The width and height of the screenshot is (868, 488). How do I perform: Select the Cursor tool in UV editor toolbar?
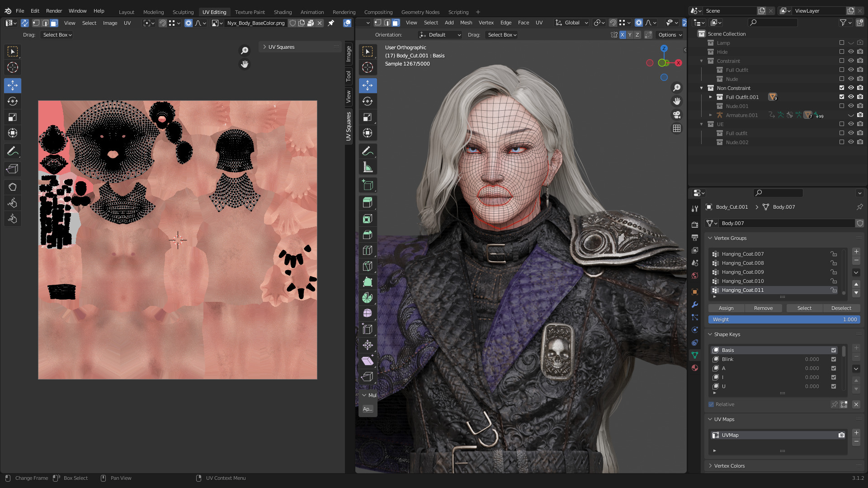click(13, 68)
